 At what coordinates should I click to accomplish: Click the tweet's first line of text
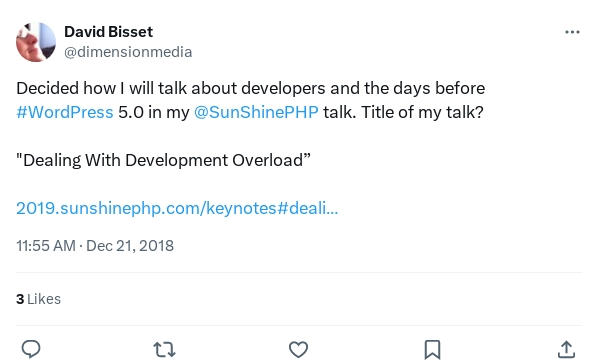251,88
